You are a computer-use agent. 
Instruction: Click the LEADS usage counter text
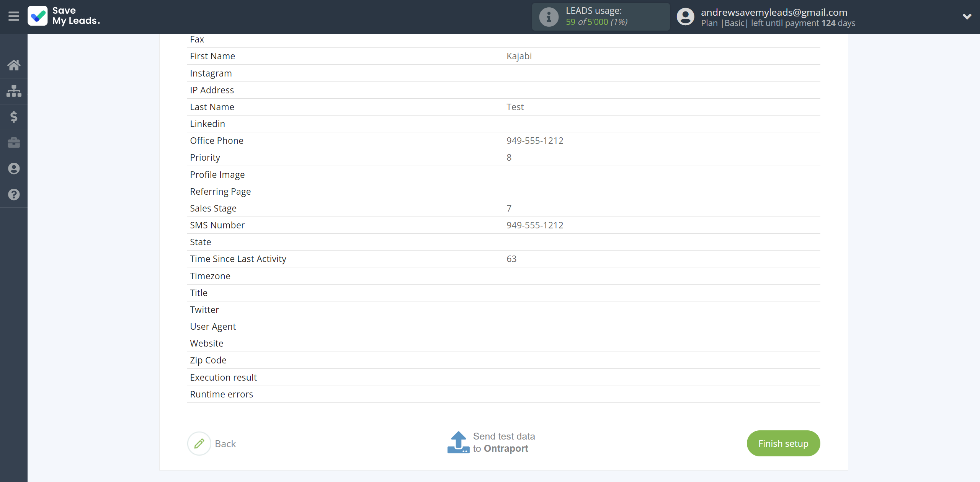pyautogui.click(x=596, y=22)
